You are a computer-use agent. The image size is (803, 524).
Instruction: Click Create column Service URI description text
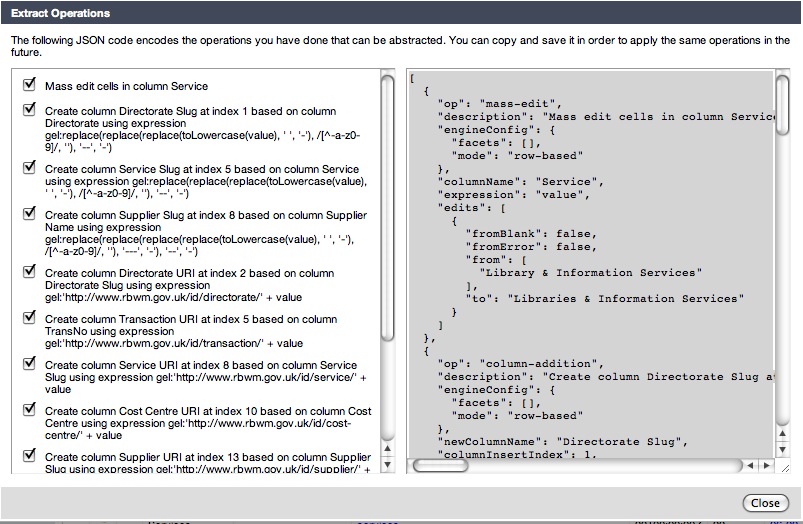(x=206, y=377)
